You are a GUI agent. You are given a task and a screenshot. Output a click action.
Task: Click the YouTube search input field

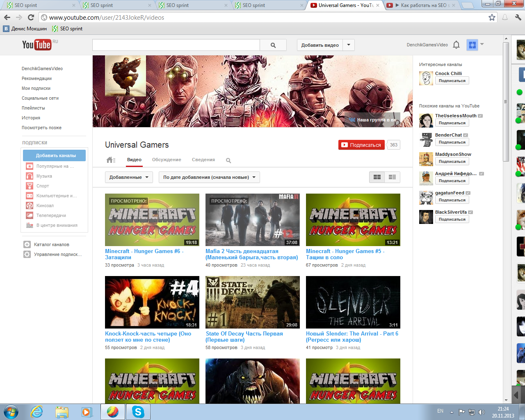[176, 45]
